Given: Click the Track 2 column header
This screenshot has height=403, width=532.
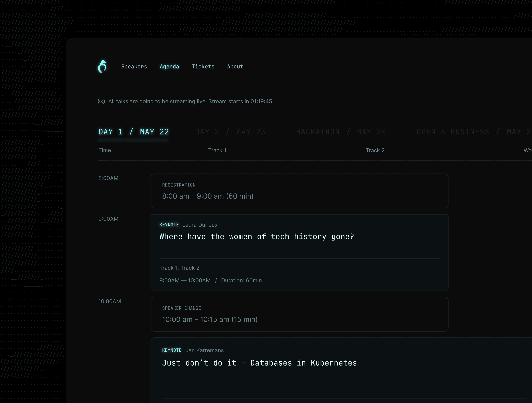Looking at the screenshot, I should click(375, 151).
